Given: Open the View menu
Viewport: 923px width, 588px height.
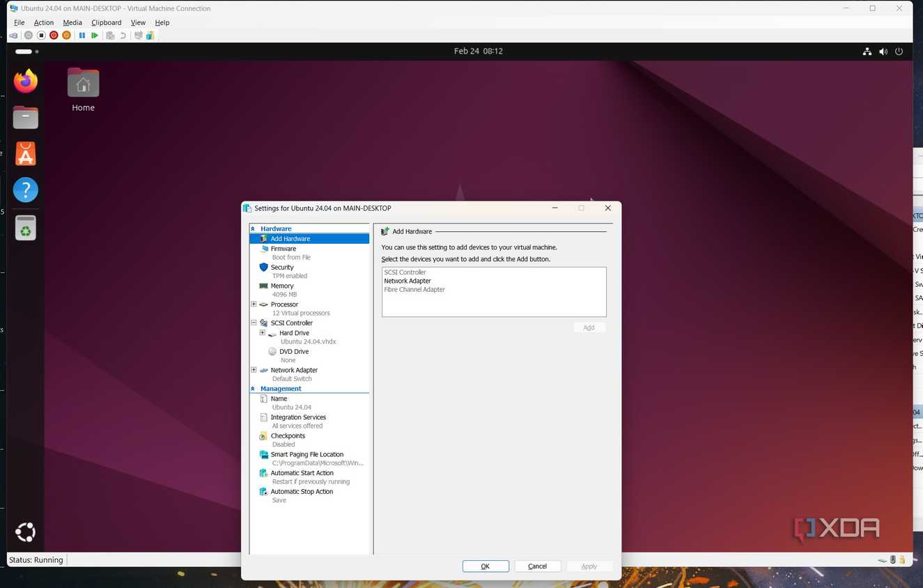Looking at the screenshot, I should [x=138, y=22].
